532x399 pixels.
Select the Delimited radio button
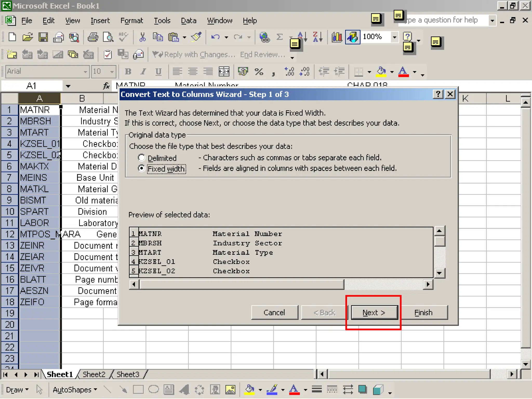[142, 158]
